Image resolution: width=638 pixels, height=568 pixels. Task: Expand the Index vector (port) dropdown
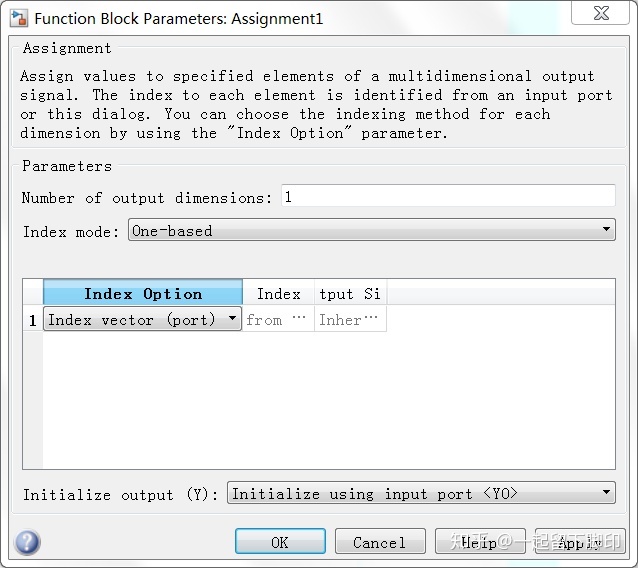(x=142, y=319)
